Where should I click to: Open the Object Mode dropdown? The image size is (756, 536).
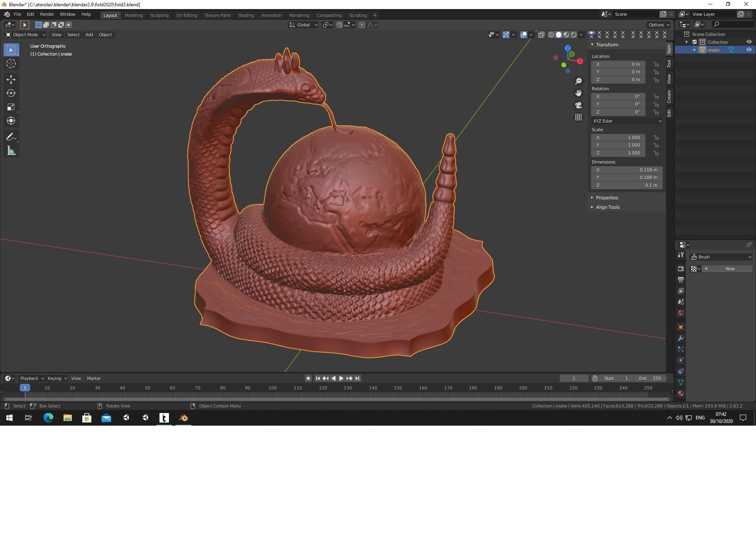tap(25, 35)
